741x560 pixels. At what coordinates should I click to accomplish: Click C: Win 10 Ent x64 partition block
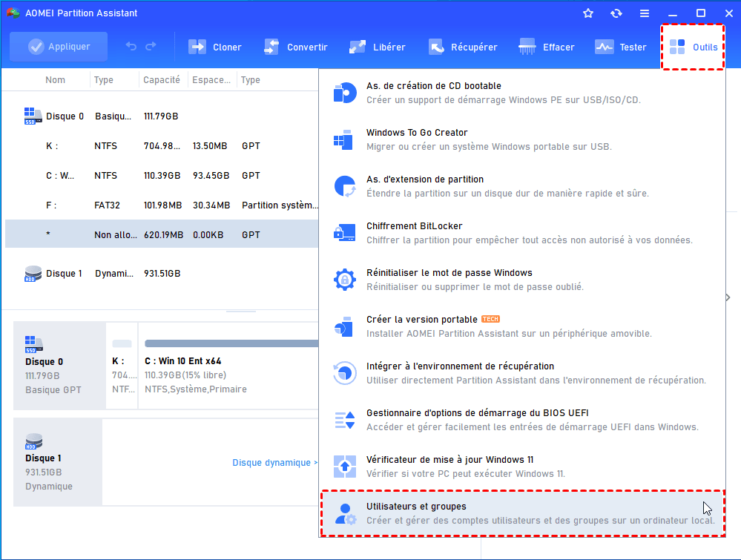coord(228,366)
